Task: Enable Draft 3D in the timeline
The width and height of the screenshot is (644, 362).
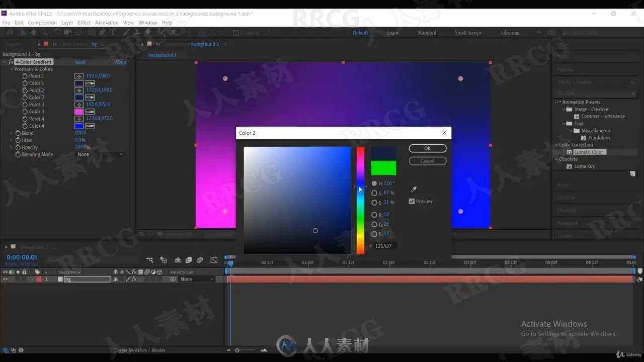Action: 164,260
